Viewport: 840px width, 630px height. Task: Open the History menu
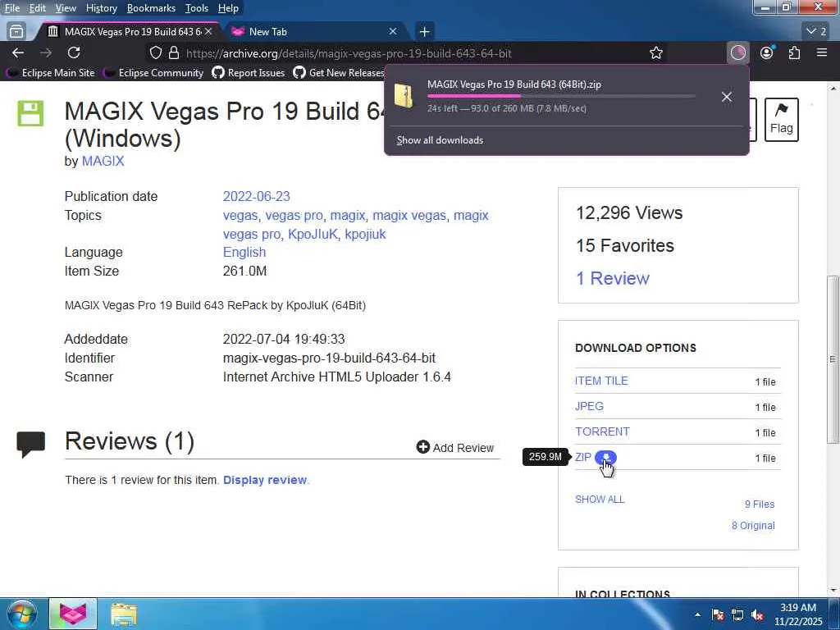pyautogui.click(x=101, y=8)
